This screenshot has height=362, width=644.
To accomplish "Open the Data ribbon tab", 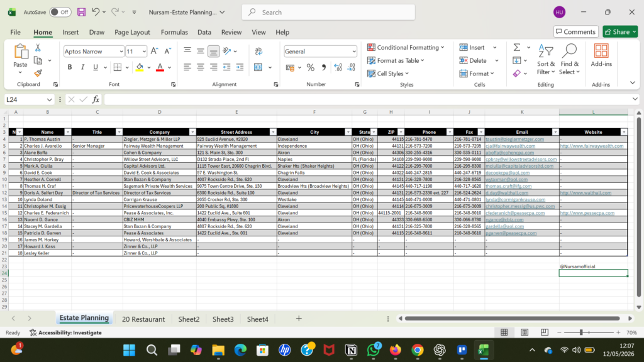I will coord(204,32).
